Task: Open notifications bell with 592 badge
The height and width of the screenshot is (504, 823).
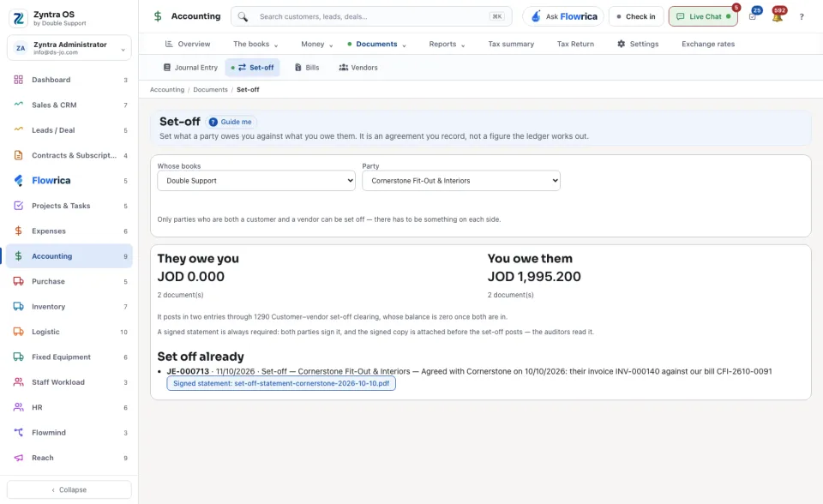Action: 778,15
